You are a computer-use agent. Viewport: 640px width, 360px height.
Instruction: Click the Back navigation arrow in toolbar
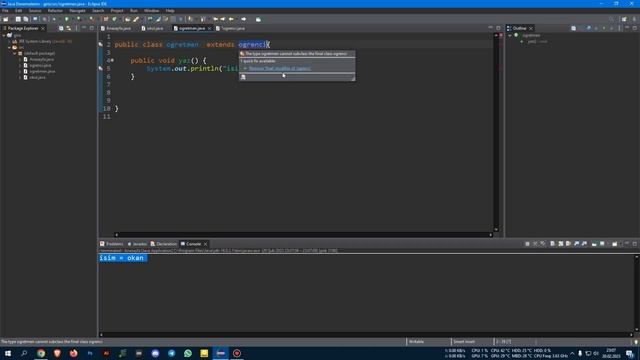(231, 19)
